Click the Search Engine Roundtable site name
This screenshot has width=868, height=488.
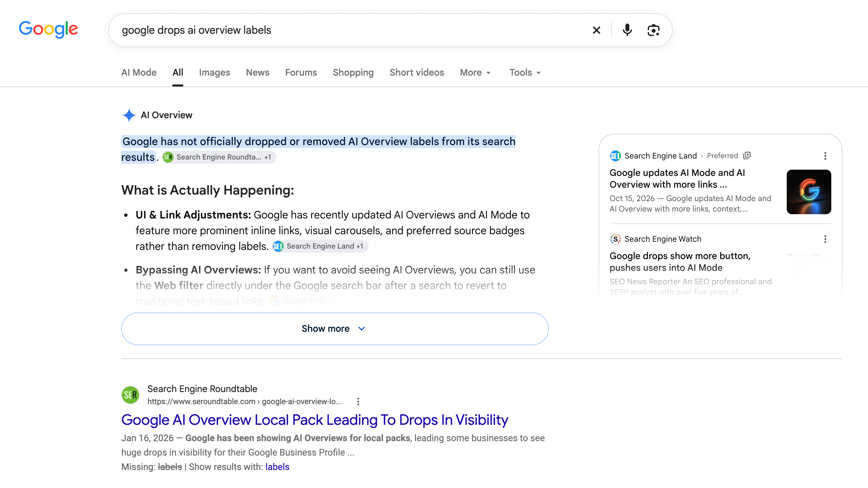click(202, 389)
